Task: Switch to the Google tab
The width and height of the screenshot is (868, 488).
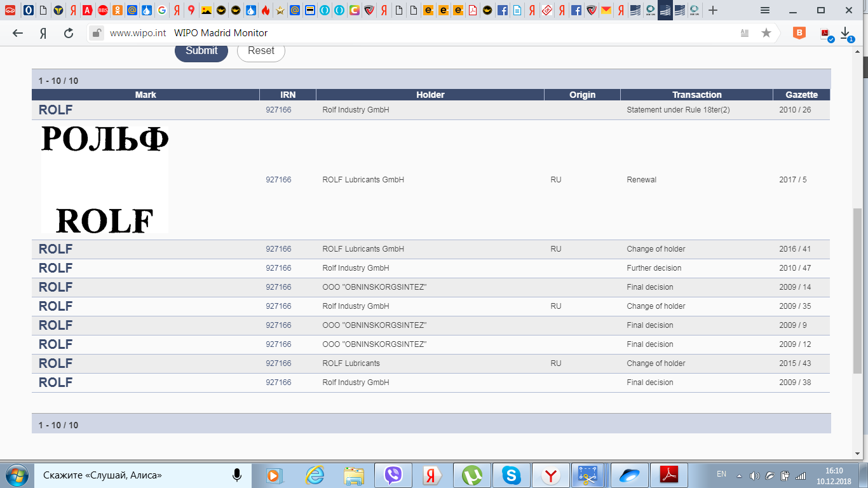Action: (x=161, y=10)
